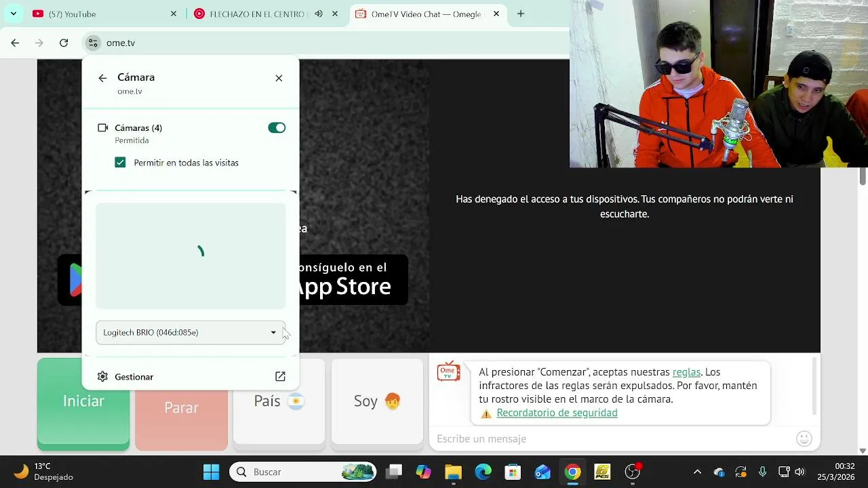Open the Logitech BRIO camera dropdown

191,333
